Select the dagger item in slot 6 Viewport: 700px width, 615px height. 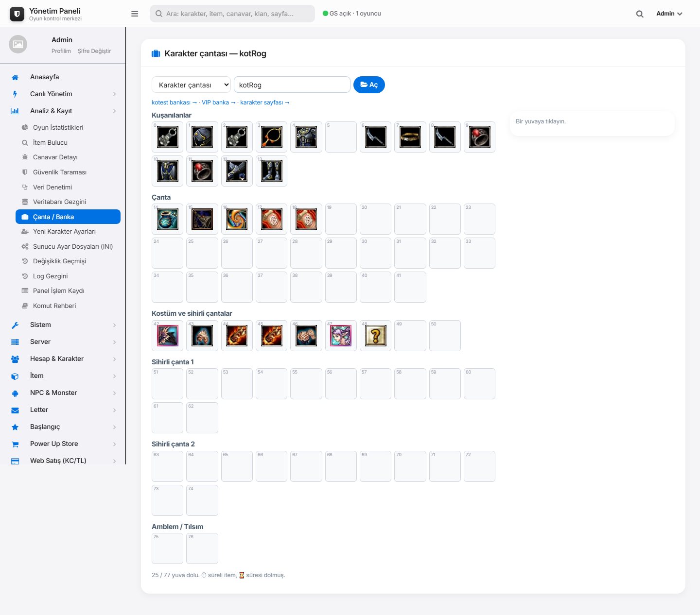click(x=375, y=137)
